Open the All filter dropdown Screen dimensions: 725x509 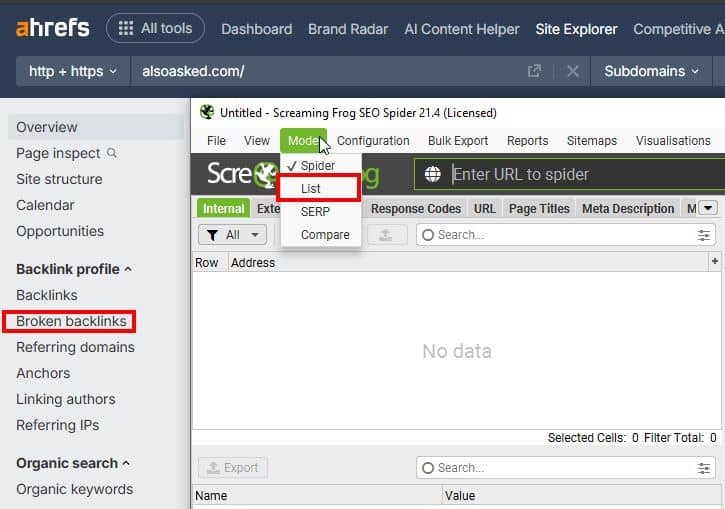click(232, 235)
